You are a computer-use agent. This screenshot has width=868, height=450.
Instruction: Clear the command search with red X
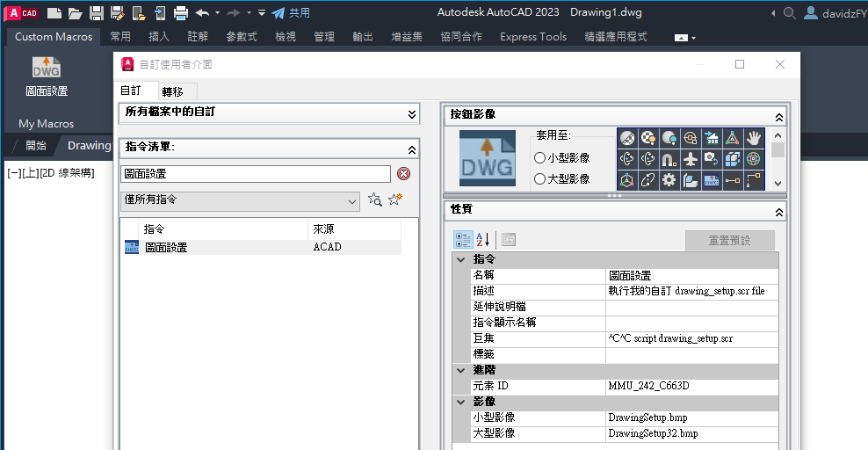click(404, 174)
